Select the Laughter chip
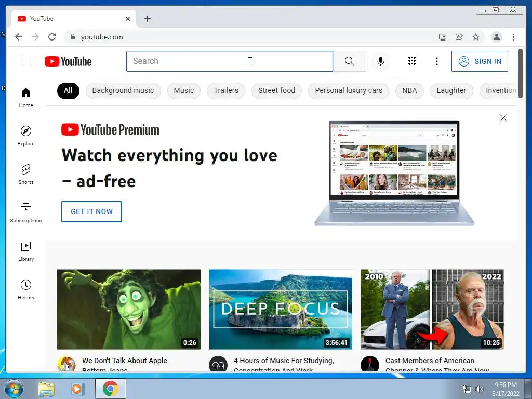The height and width of the screenshot is (399, 532). [x=451, y=90]
